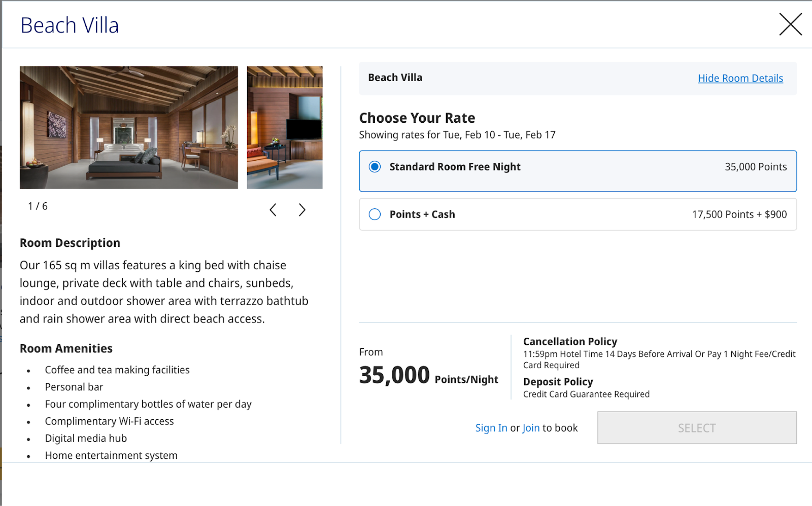Select the Points + Cash radio option
Screen dimensions: 812x506
coord(375,214)
